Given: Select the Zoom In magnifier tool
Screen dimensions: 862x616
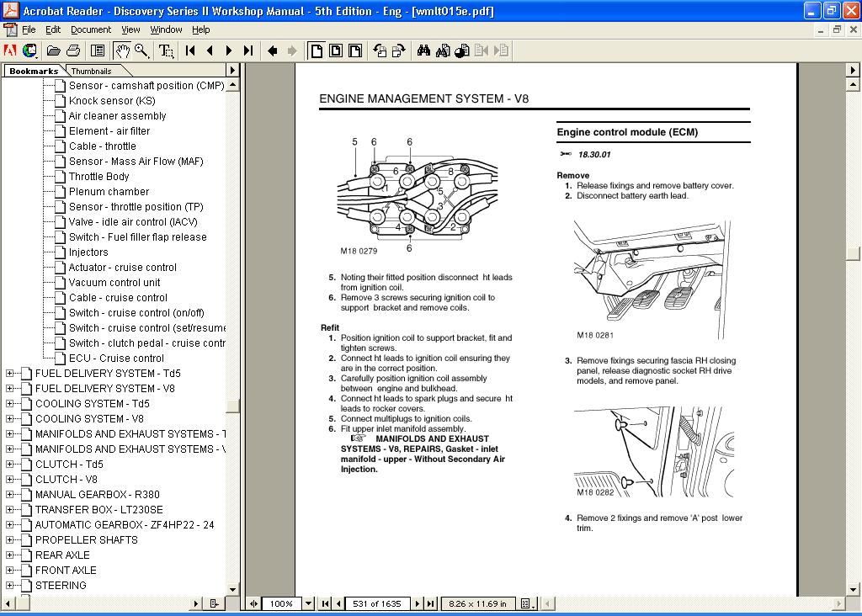Looking at the screenshot, I should pos(141,51).
